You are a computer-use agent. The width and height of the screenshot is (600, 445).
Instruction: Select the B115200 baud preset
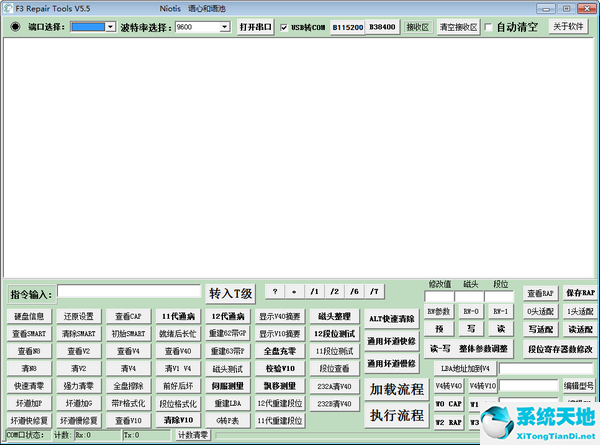pyautogui.click(x=347, y=27)
